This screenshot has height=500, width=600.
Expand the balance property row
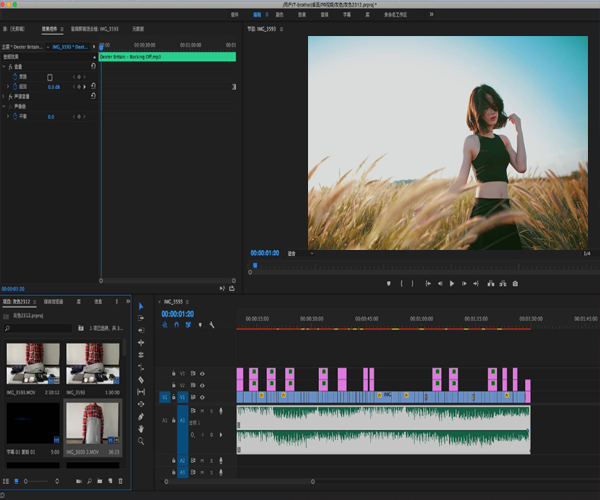click(8, 116)
